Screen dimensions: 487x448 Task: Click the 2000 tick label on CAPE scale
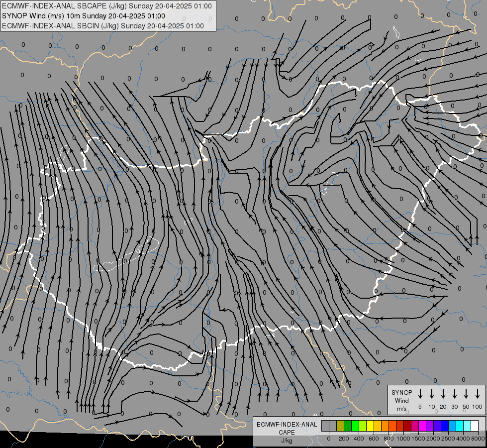pos(433,439)
